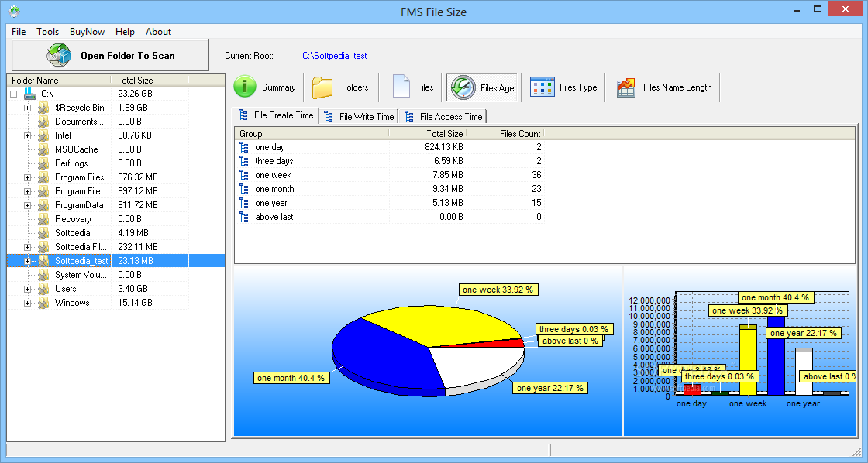Open the Folders view folder icon
Image resolution: width=868 pixels, height=463 pixels.
(x=322, y=87)
